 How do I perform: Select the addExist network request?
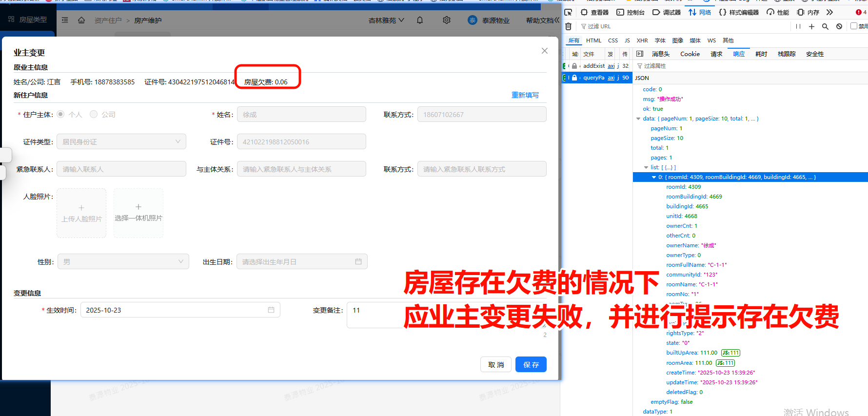(x=597, y=66)
